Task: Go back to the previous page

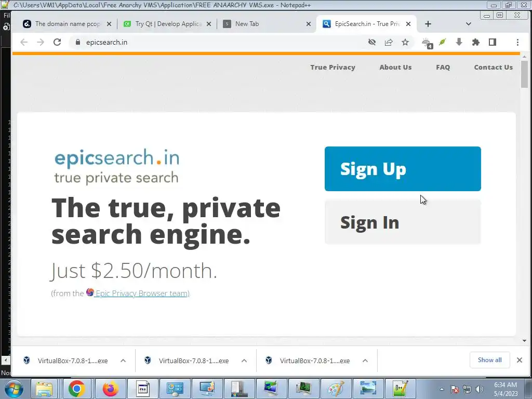Action: tap(24, 42)
